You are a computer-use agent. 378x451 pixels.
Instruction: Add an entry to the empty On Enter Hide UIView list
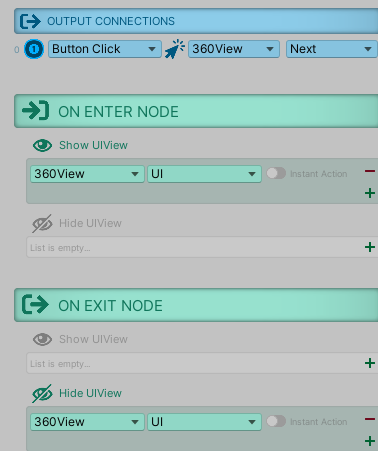(370, 247)
